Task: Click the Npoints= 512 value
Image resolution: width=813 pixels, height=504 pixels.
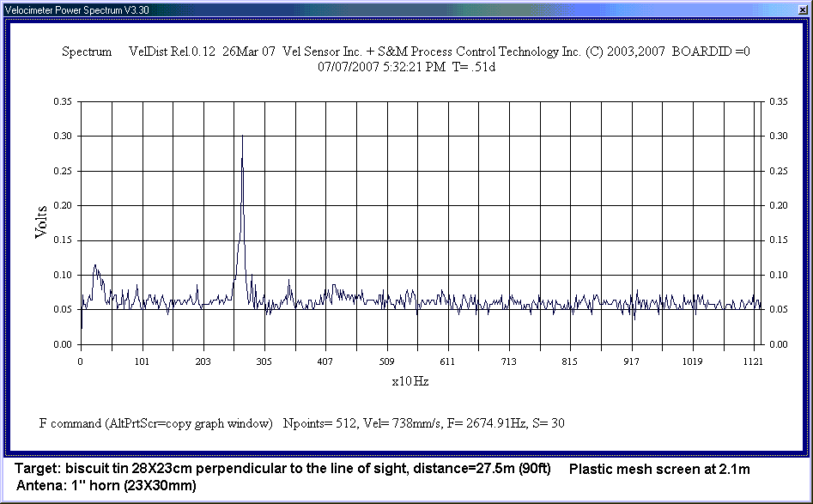Action: point(319,423)
